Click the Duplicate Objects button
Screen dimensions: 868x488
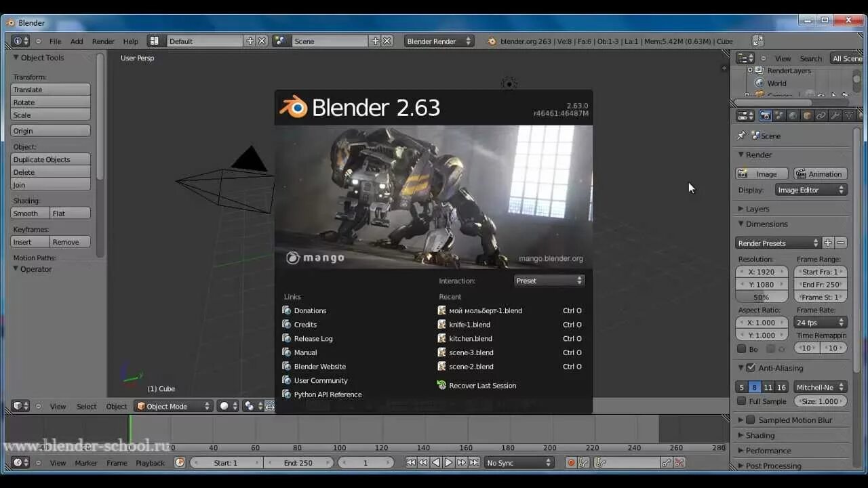point(51,159)
